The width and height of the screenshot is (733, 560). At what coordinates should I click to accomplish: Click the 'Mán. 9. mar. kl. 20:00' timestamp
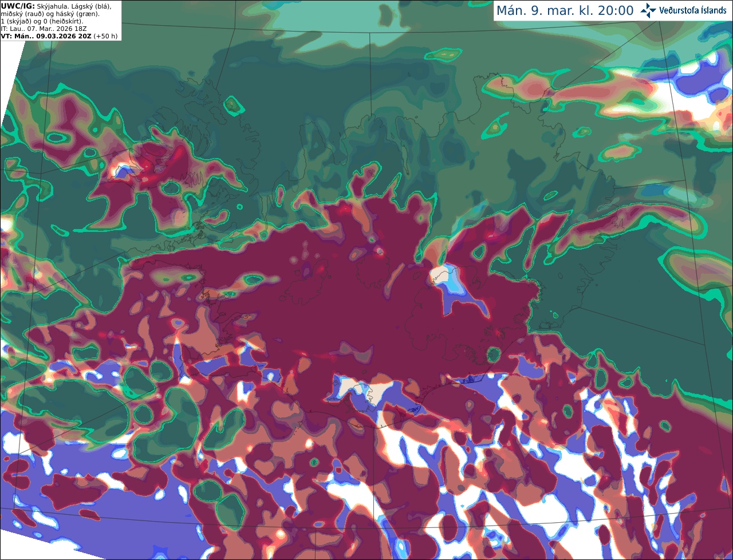pos(565,11)
